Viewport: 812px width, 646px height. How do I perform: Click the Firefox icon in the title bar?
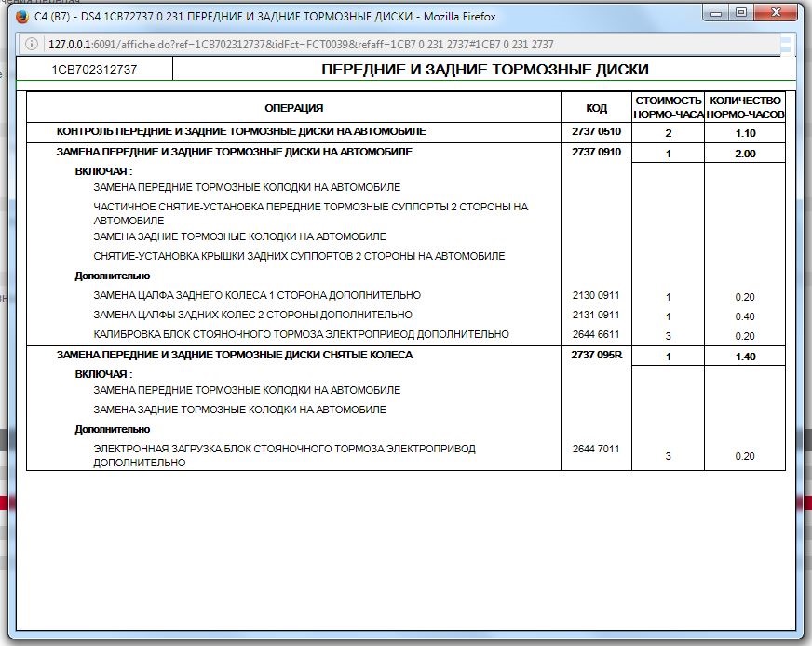(x=22, y=14)
